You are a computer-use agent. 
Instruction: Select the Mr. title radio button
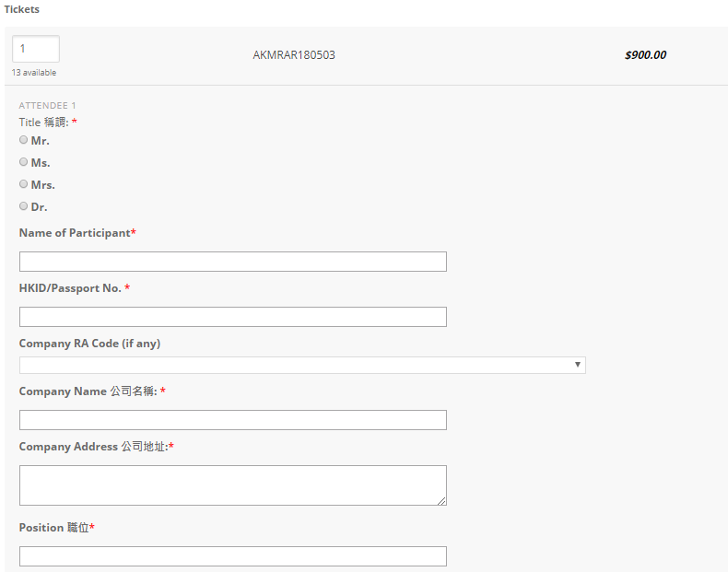pos(24,140)
